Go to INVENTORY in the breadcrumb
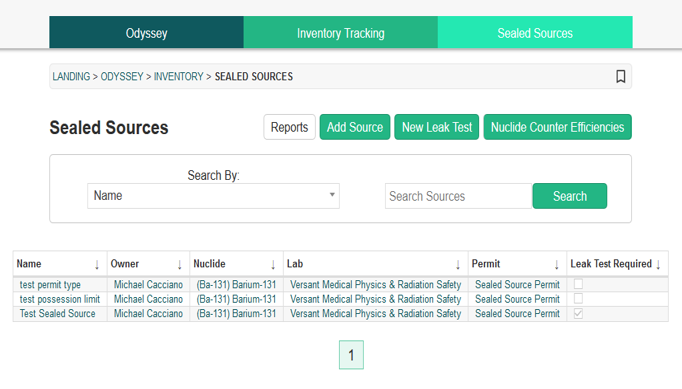Screen dimensions: 682x389 (x=178, y=77)
